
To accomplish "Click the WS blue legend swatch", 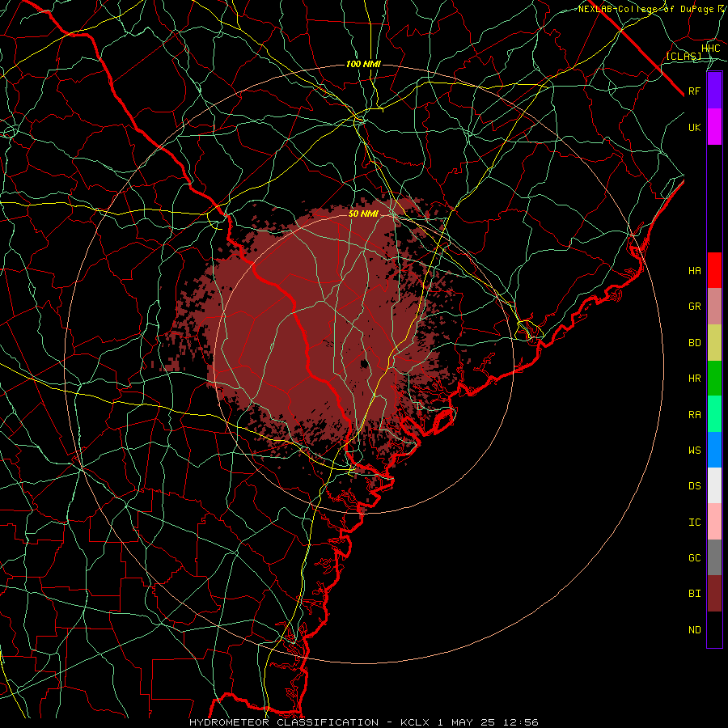I will (714, 450).
